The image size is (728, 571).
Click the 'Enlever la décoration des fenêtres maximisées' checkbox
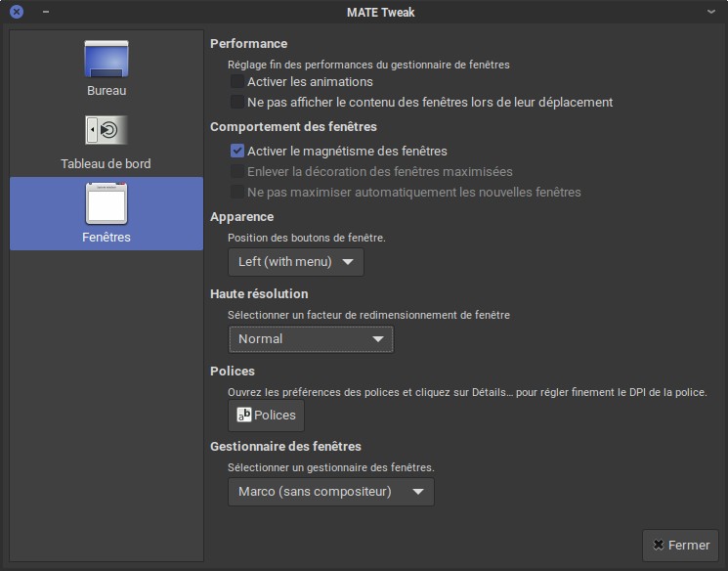click(237, 172)
